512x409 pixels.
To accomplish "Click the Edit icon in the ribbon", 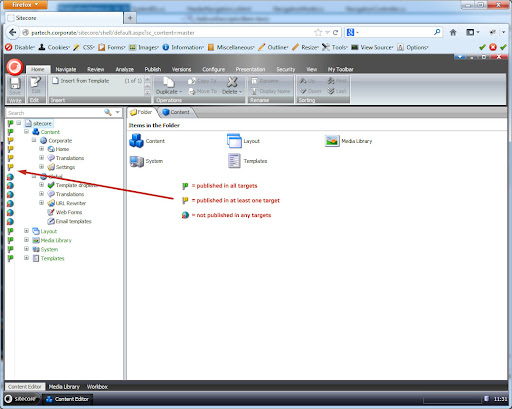I will (35, 83).
